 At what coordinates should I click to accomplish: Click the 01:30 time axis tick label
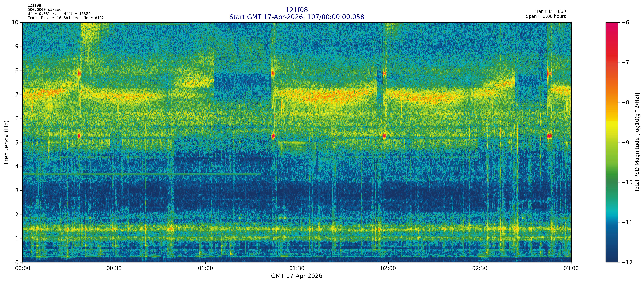297,269
